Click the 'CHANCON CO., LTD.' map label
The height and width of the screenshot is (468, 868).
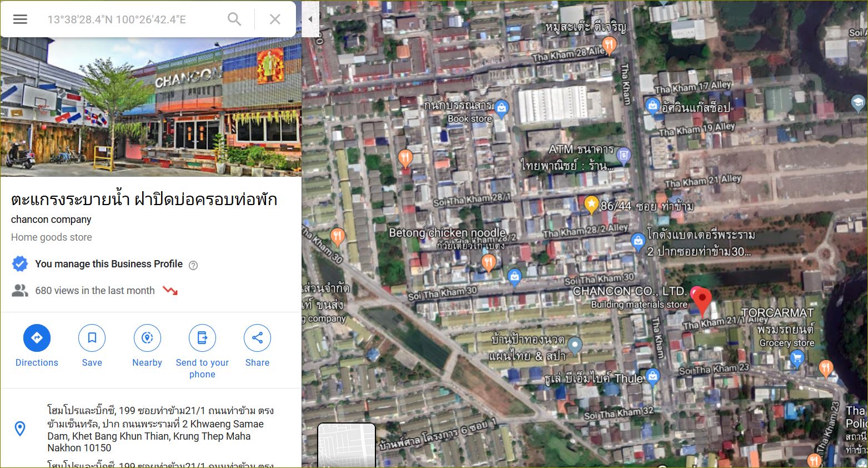pyautogui.click(x=630, y=291)
